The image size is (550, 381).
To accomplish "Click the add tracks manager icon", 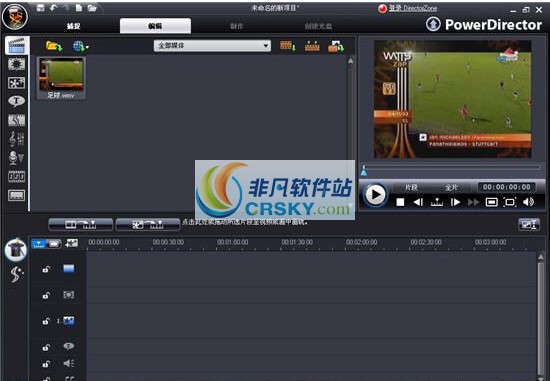I will (72, 243).
